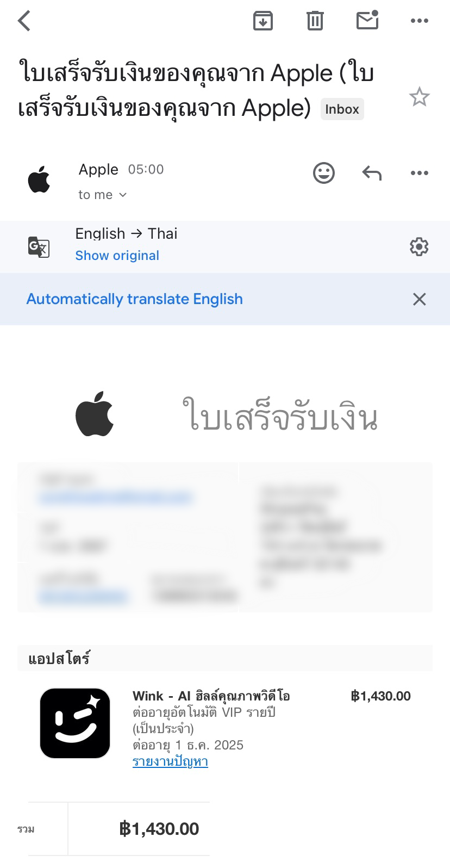Screen dimensions: 450x868
Task: Tap the Inbox label tag
Action: pos(342,109)
